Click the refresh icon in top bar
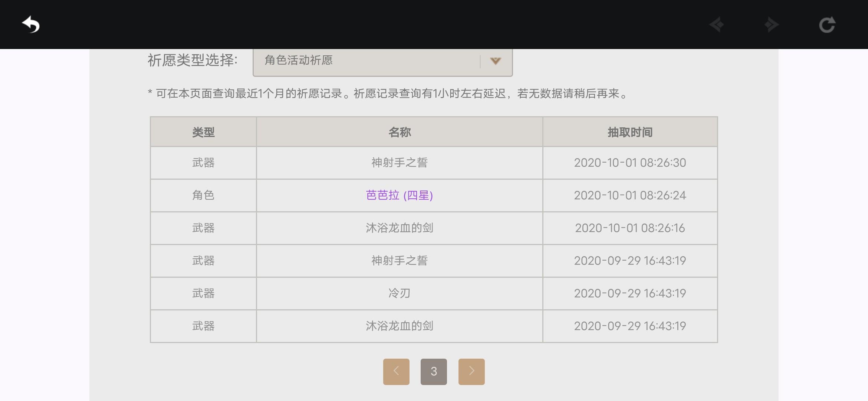The width and height of the screenshot is (868, 401). click(x=827, y=25)
